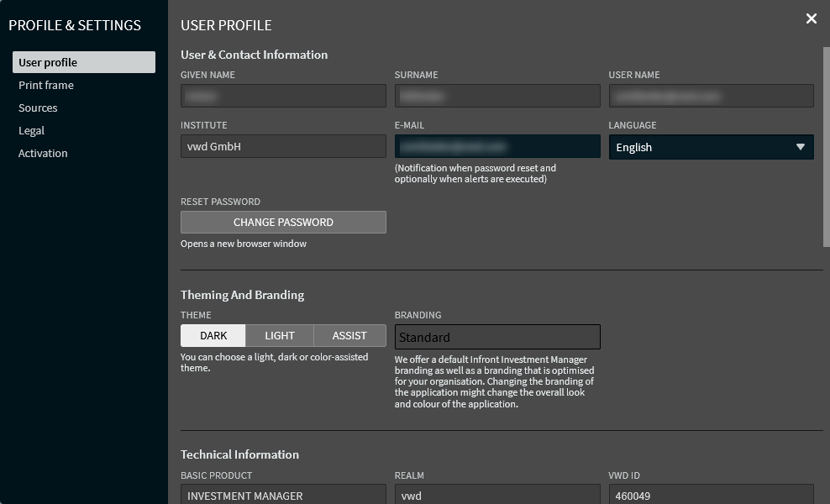This screenshot has width=830, height=504.
Task: Switch to the Light theme
Action: tap(280, 335)
